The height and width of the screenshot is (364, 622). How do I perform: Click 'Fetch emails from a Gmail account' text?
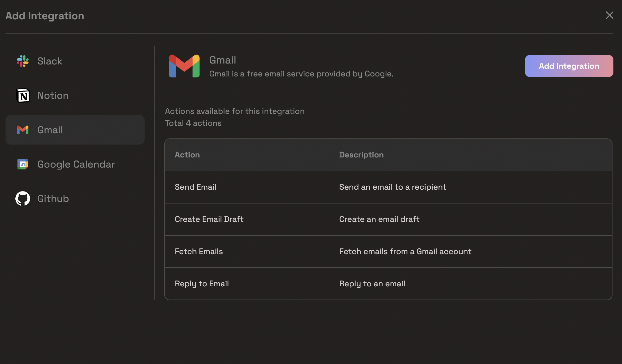click(x=405, y=251)
